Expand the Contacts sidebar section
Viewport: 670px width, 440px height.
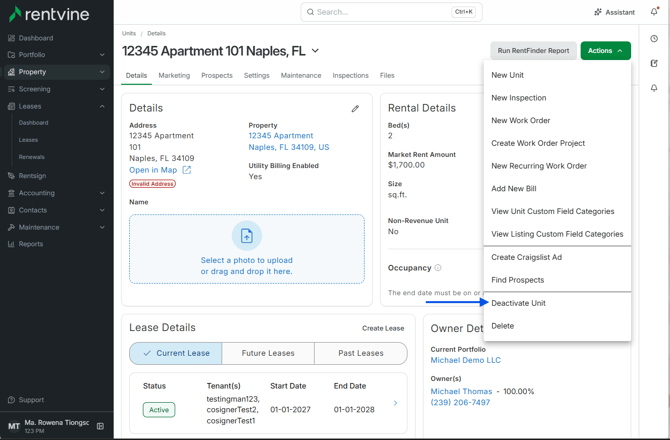pos(102,210)
